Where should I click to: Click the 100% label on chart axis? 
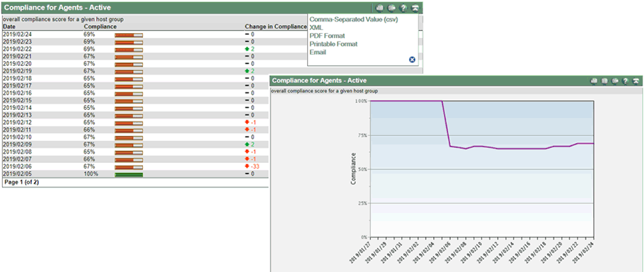361,101
